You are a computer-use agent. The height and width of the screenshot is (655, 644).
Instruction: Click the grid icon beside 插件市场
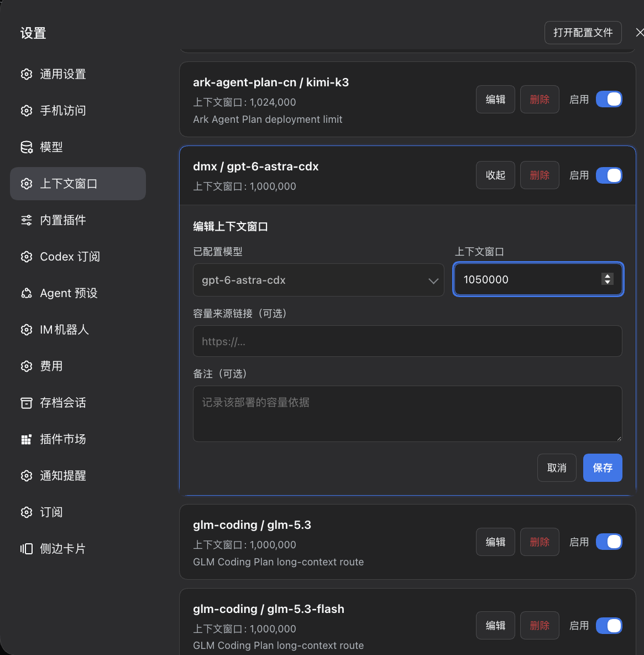click(x=27, y=439)
